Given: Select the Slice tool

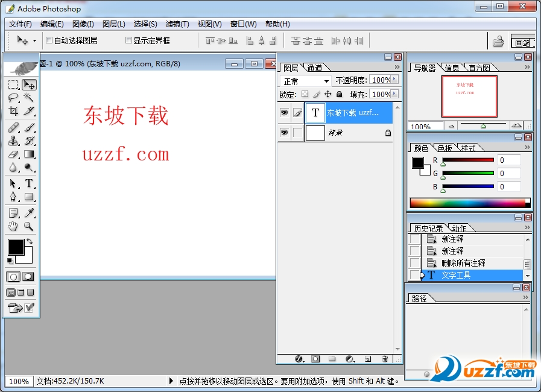Looking at the screenshot, I should pyautogui.click(x=30, y=111).
